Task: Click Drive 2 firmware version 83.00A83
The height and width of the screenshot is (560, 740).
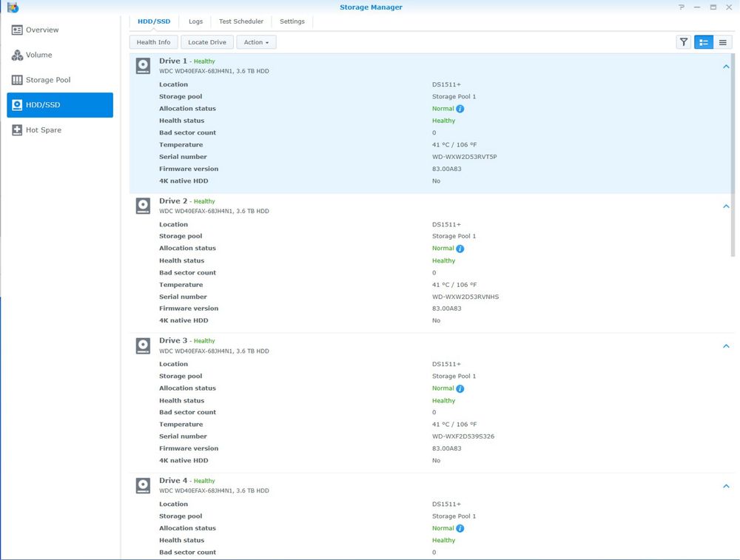Action: 446,308
